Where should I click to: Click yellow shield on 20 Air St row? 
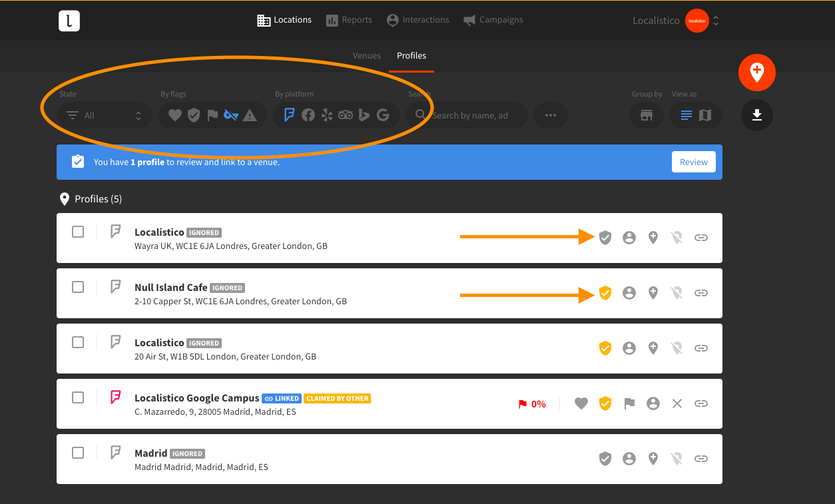tap(605, 348)
